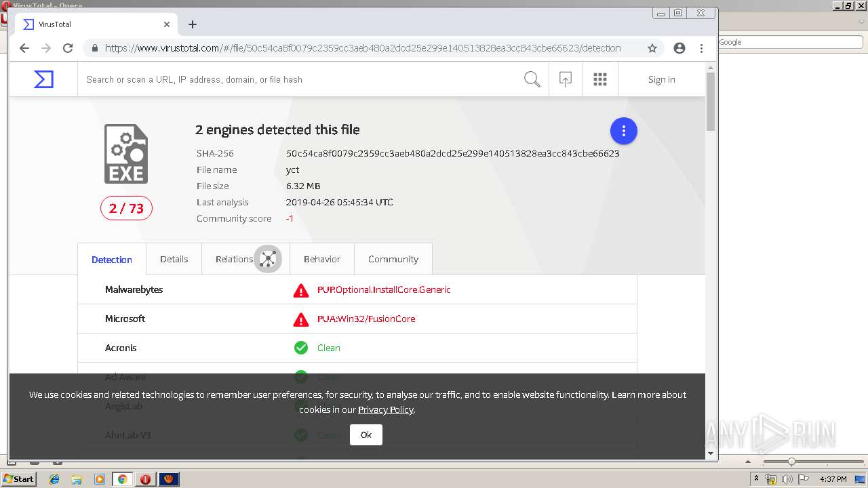Viewport: 868px width, 488px height.
Task: Click the Opera taskbar icon
Action: [x=145, y=479]
